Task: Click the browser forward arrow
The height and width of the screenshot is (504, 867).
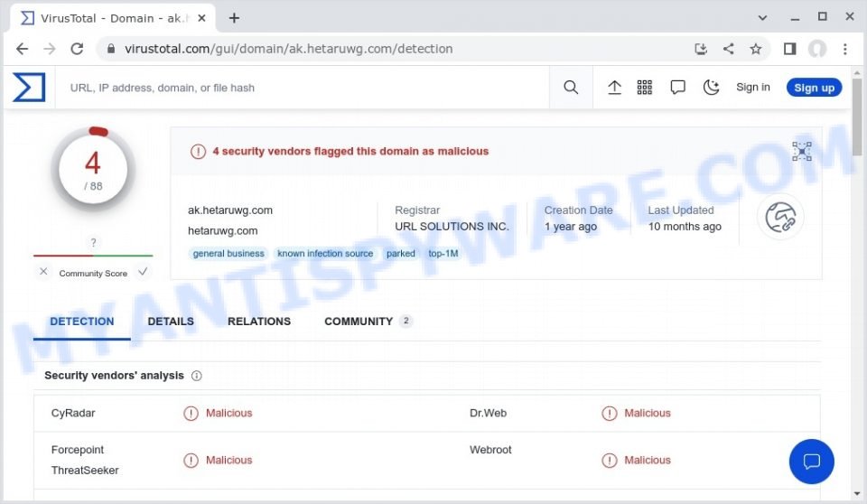Action: point(50,49)
